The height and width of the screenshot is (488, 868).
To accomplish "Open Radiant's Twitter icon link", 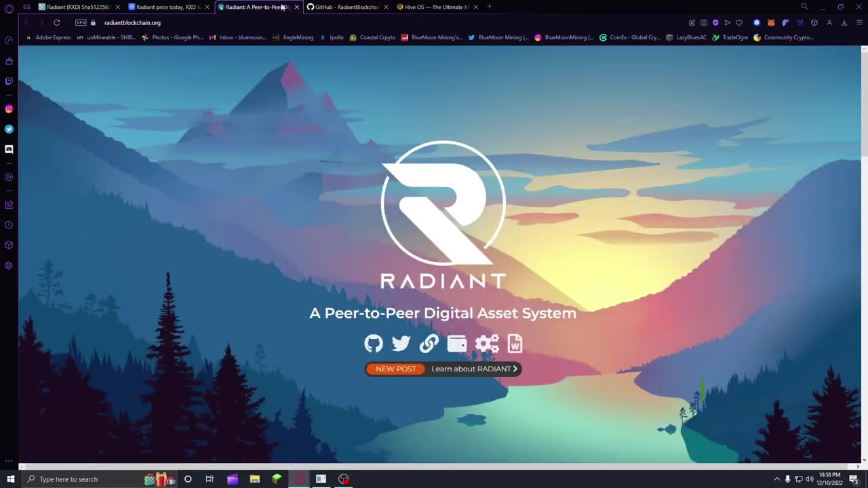I will tap(401, 344).
